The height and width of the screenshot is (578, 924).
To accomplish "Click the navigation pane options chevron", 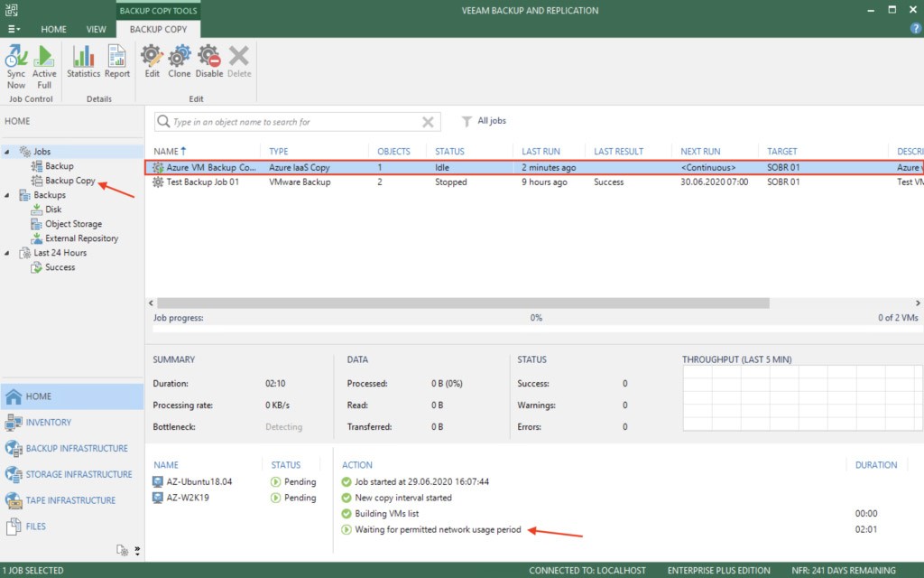I will pyautogui.click(x=137, y=550).
